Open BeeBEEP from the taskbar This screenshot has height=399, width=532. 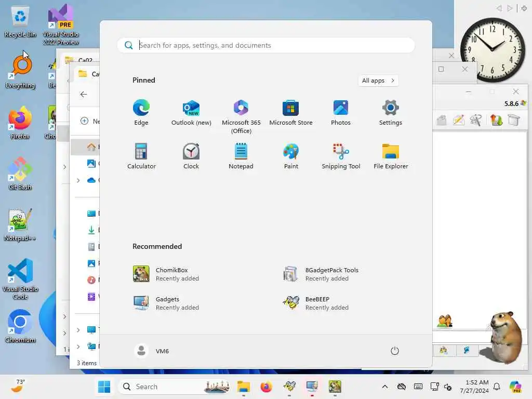coord(289,387)
